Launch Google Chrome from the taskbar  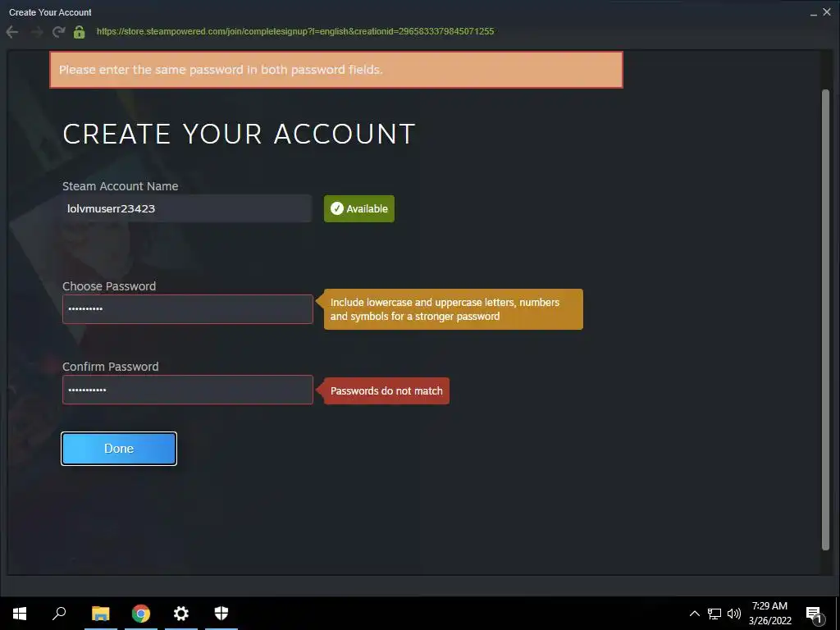(141, 614)
